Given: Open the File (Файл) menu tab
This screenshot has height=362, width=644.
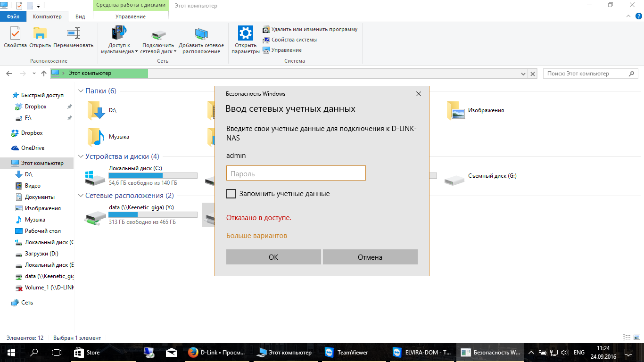Looking at the screenshot, I should 13,16.
